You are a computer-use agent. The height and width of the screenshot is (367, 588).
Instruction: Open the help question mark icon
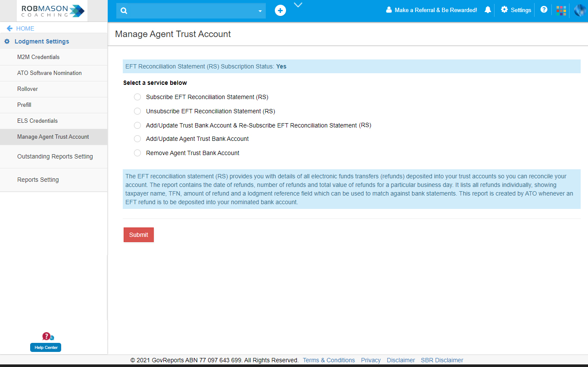point(544,9)
